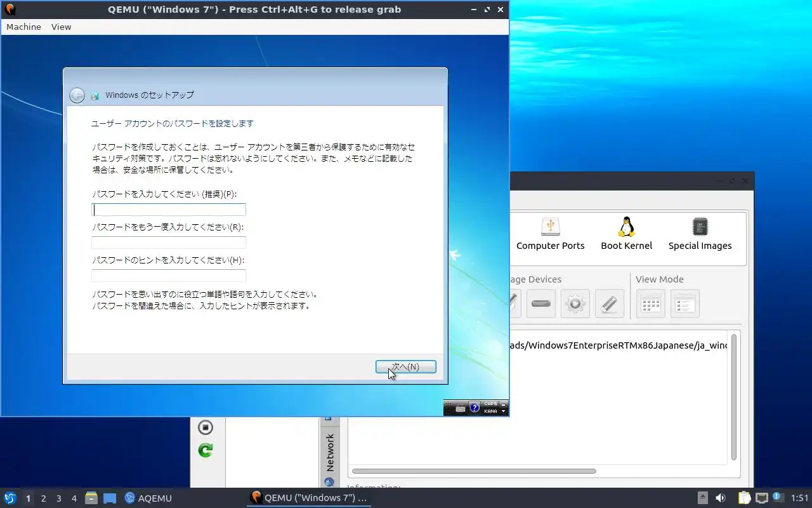The image size is (812, 508).
Task: Click the IME keyboard pad icon
Action: click(461, 408)
